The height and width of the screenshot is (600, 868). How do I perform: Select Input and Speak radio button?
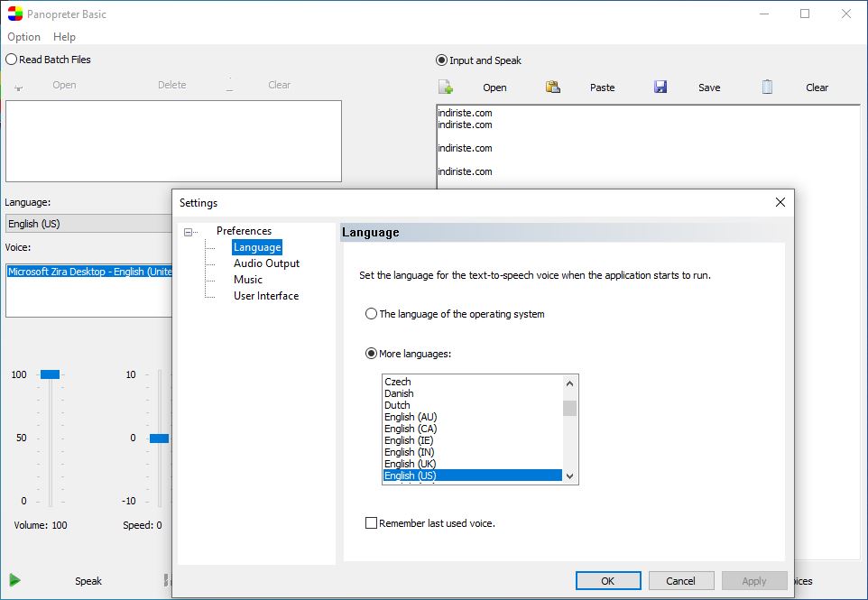coord(441,60)
